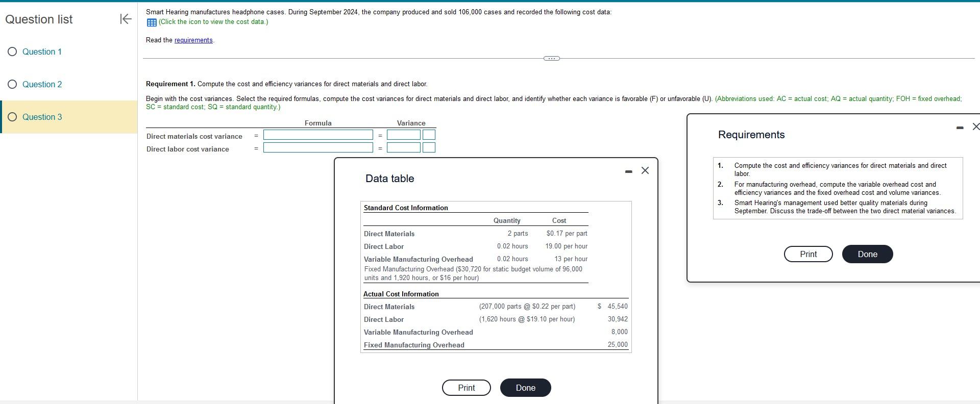
Task: Click the 'Direct labor cost variance' row label
Action: click(188, 149)
